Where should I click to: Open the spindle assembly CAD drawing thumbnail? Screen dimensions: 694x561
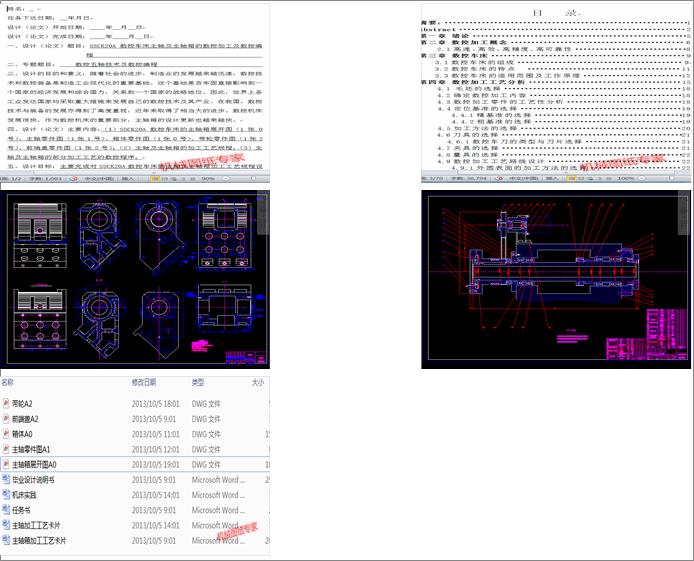tap(556, 279)
